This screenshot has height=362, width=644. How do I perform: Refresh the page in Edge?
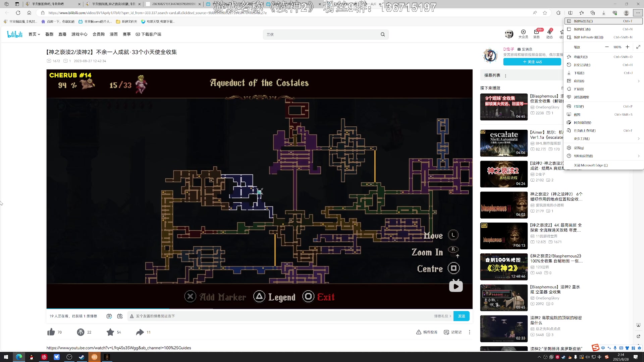point(18,13)
